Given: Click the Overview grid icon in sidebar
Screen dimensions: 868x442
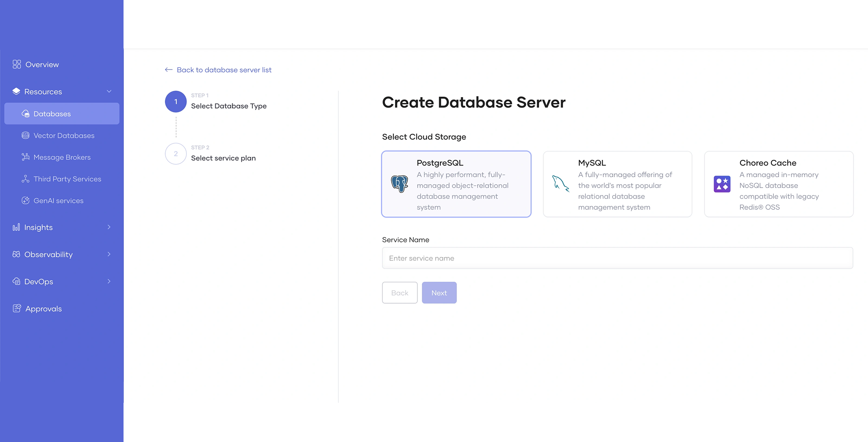Looking at the screenshot, I should click(17, 64).
